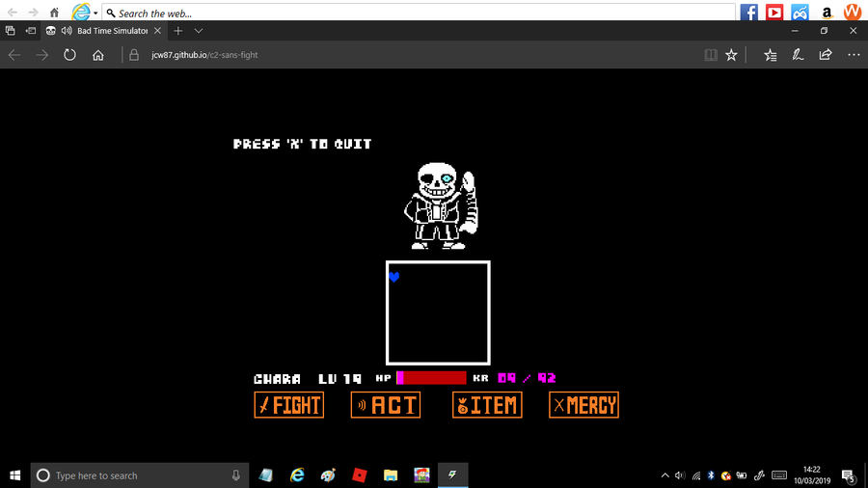This screenshot has width=868, height=488.
Task: Open YouTube shortcut in toolbar
Action: tap(774, 13)
